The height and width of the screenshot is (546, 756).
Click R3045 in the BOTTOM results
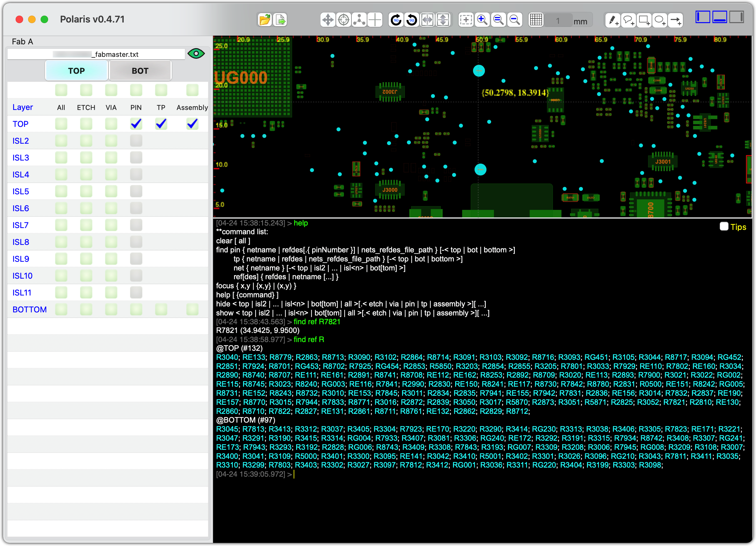pyautogui.click(x=227, y=429)
